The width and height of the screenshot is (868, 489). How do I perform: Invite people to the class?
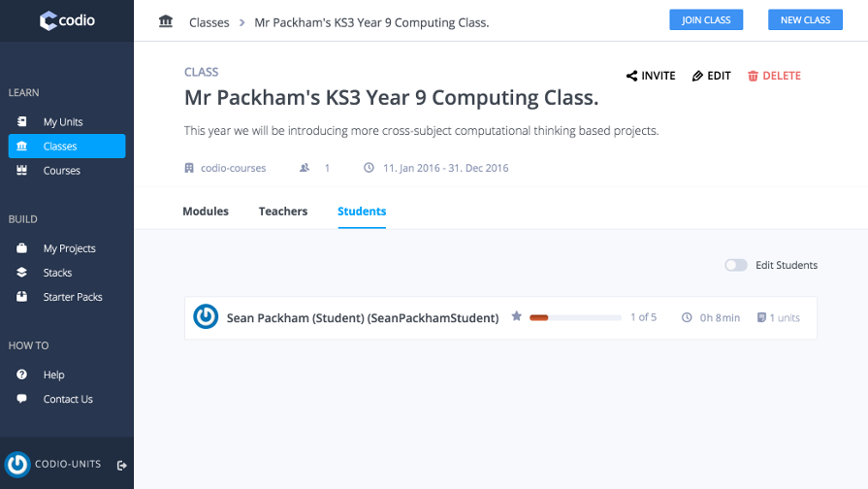coord(651,76)
